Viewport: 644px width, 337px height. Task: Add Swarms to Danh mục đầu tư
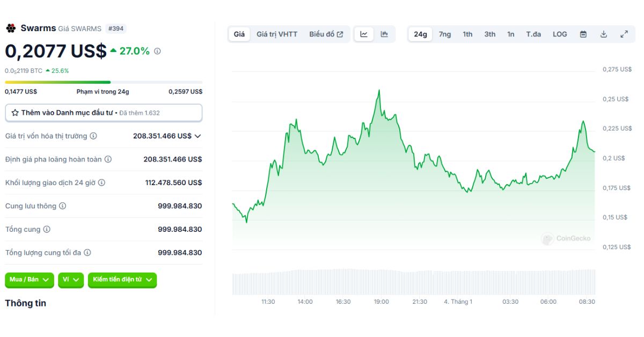(x=104, y=113)
